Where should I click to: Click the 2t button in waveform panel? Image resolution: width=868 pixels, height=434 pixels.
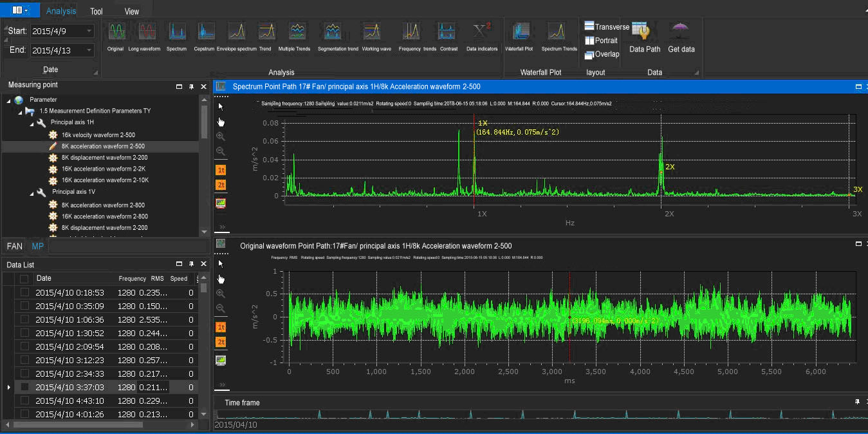tap(221, 341)
